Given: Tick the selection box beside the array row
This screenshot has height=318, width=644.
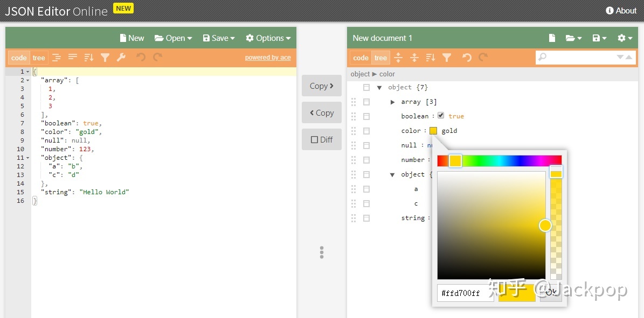Looking at the screenshot, I should (x=366, y=102).
